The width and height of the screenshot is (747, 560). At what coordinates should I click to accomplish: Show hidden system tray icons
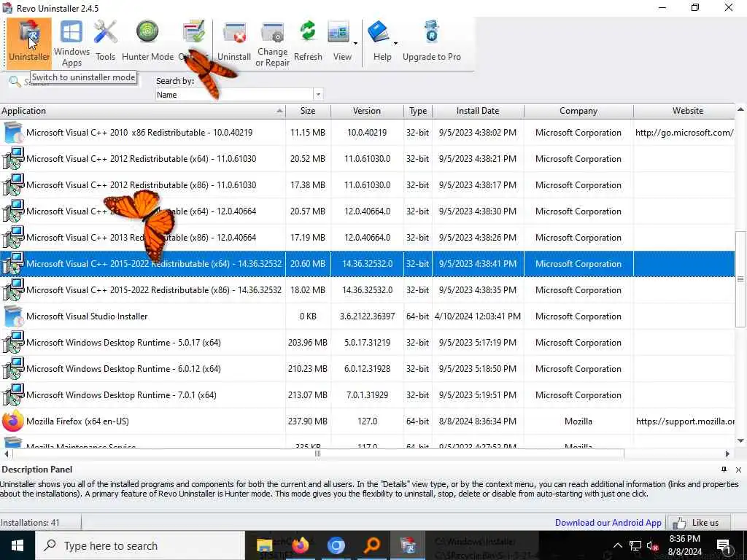[617, 545]
